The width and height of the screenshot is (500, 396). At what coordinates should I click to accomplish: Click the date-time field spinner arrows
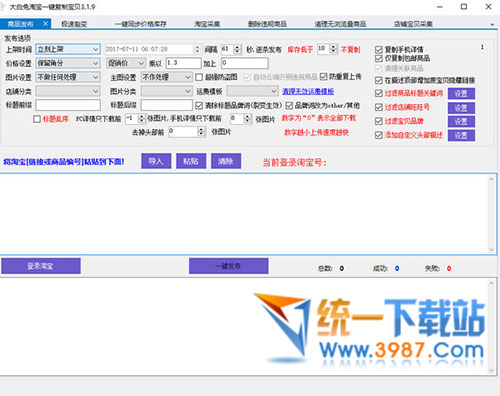point(197,49)
